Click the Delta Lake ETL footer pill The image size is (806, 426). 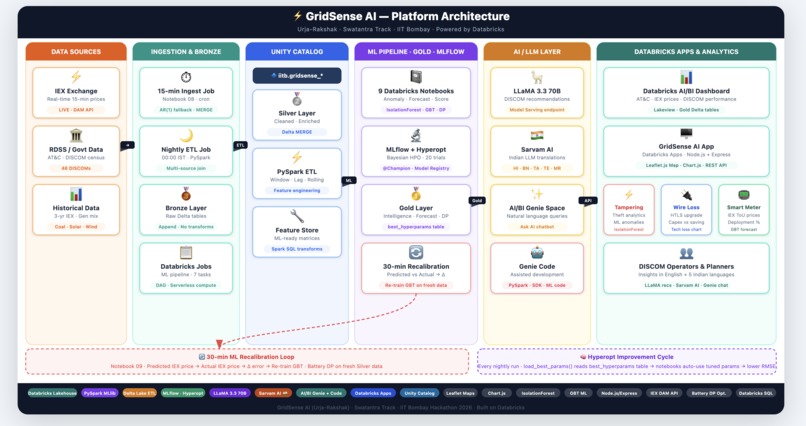[139, 393]
